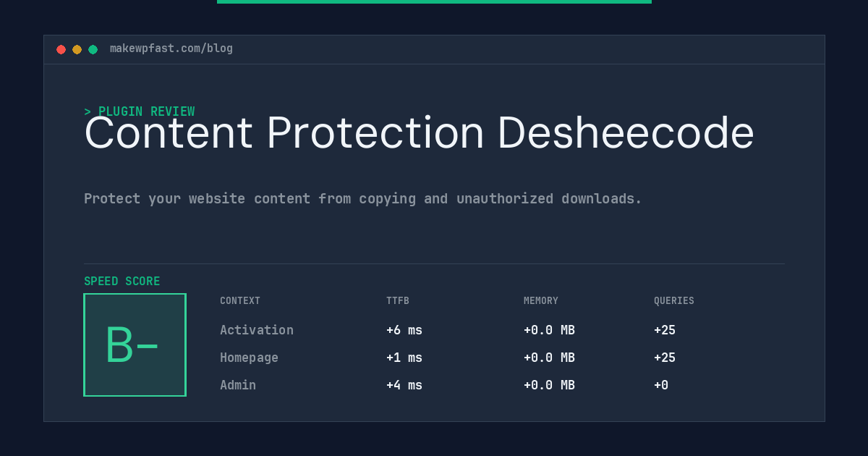Screen dimensions: 868x456
Task: Click the MEMORY column header
Action: click(541, 301)
